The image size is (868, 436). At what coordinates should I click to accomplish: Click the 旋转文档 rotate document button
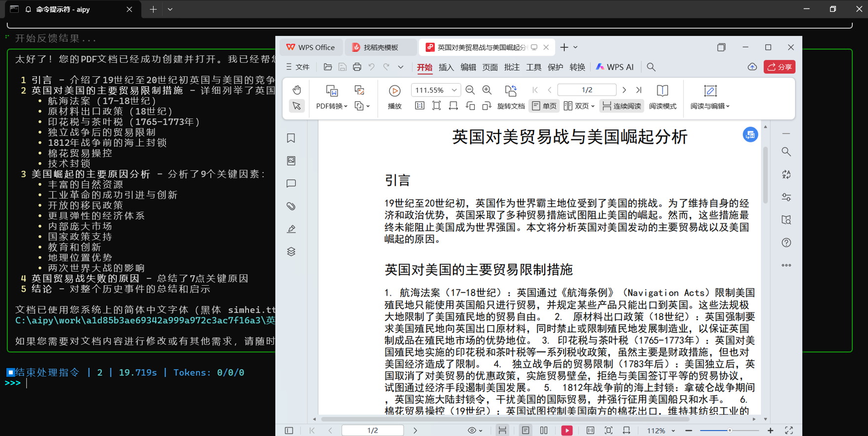click(x=511, y=97)
